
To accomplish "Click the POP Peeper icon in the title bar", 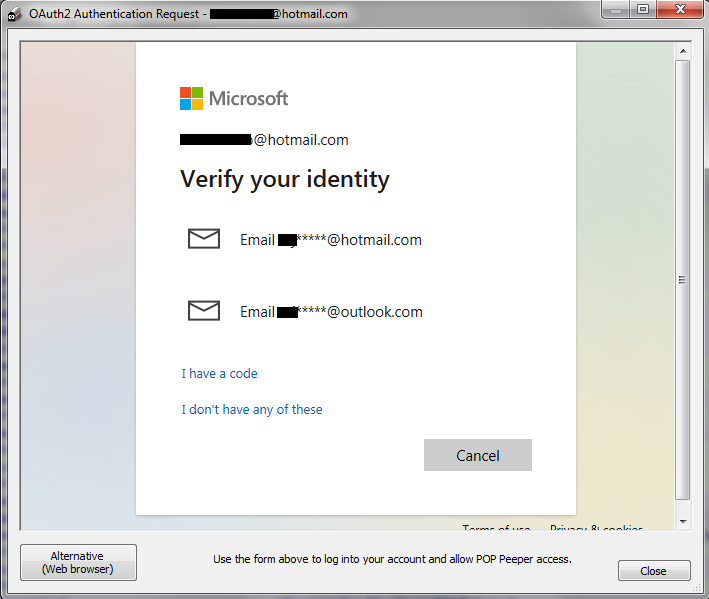I will [x=14, y=14].
